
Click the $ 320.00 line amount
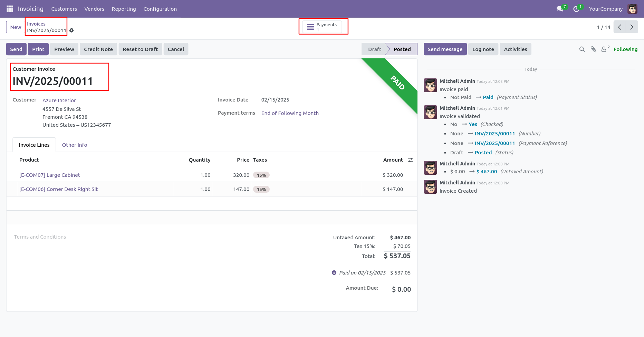393,175
